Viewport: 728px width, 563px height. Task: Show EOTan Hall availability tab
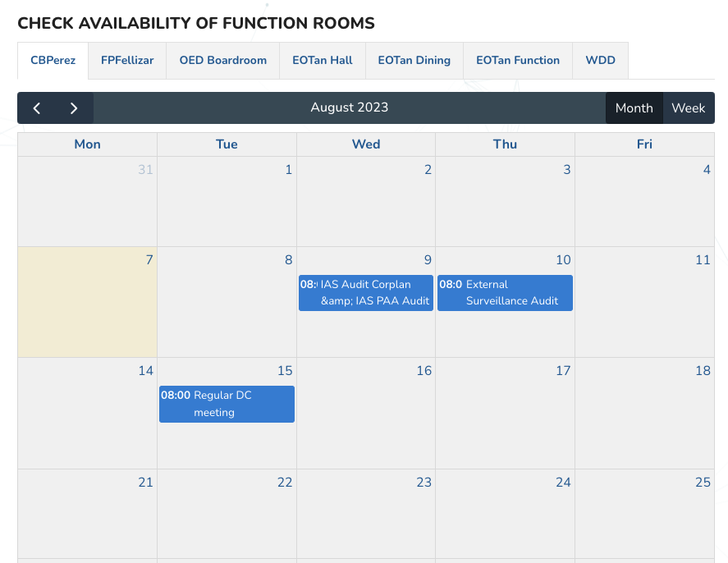point(323,61)
